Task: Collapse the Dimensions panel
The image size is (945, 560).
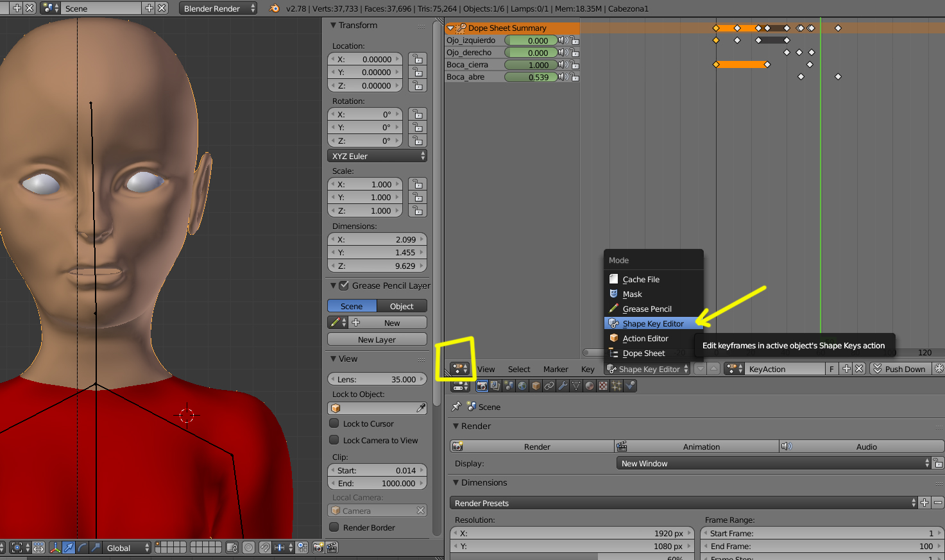Action: 456,482
